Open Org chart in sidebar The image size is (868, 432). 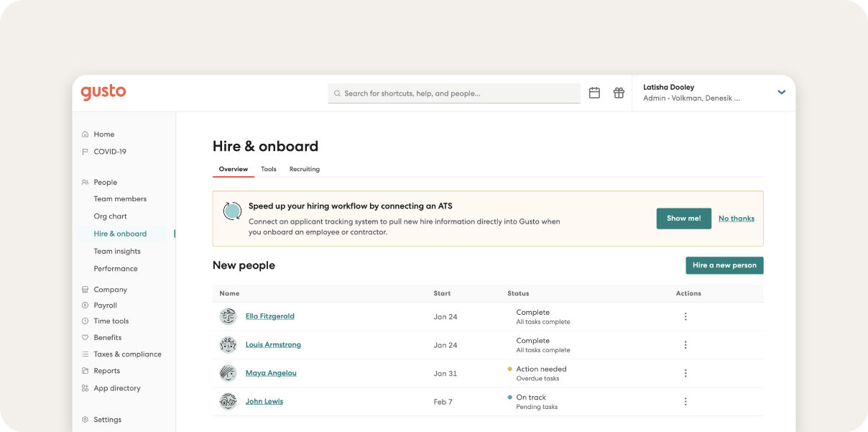(x=110, y=216)
